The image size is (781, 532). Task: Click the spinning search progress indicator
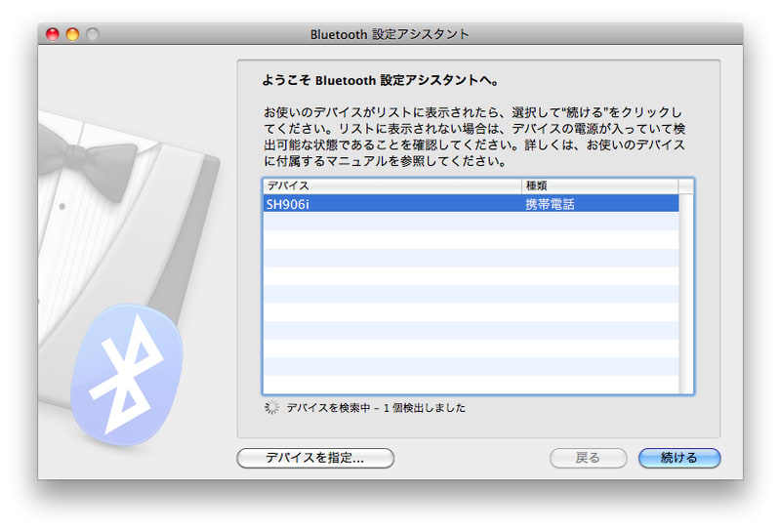point(272,408)
